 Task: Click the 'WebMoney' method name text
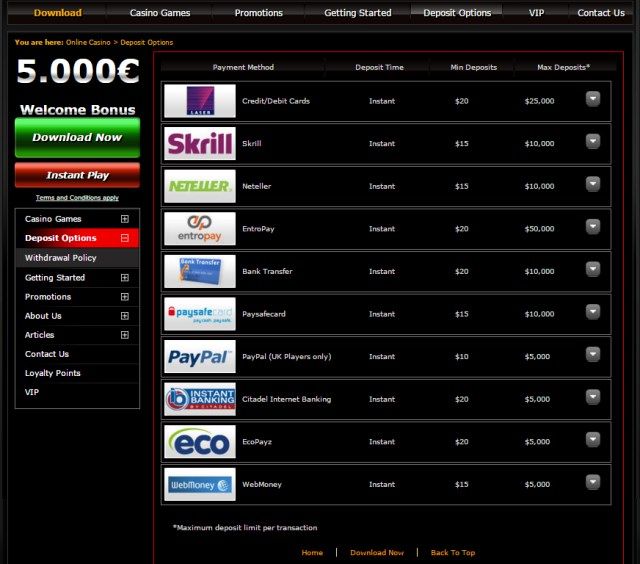tap(262, 484)
